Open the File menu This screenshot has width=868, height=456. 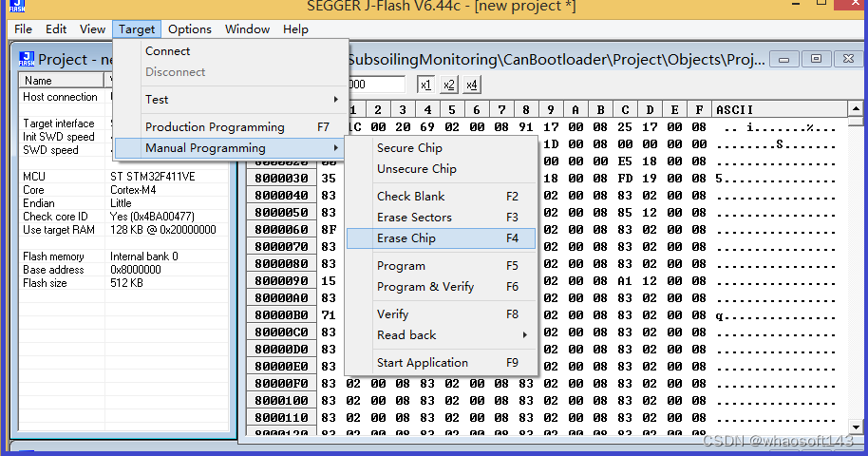click(x=23, y=28)
